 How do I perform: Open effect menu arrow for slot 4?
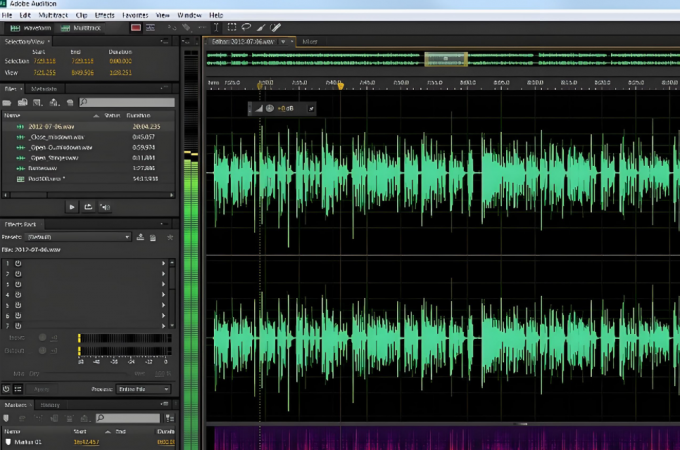pyautogui.click(x=163, y=295)
